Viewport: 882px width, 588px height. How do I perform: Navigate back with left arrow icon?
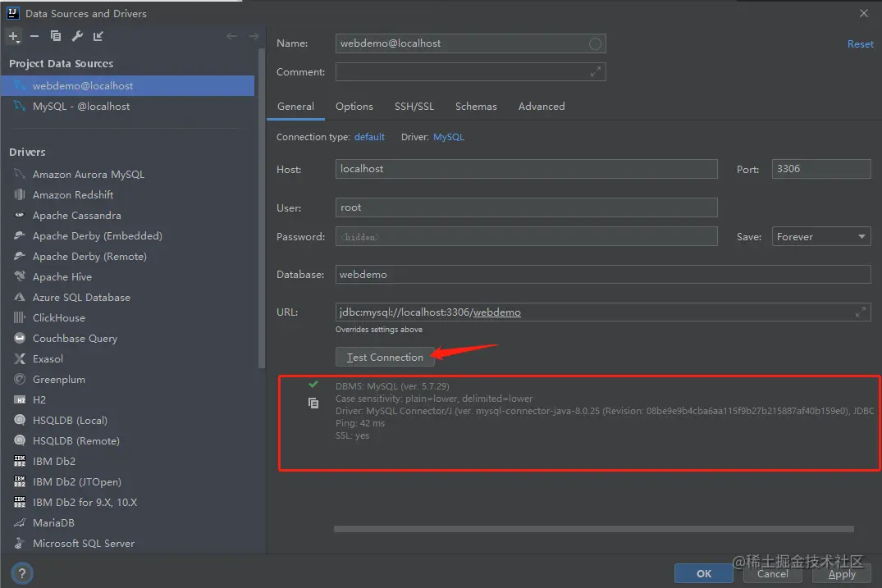point(231,37)
